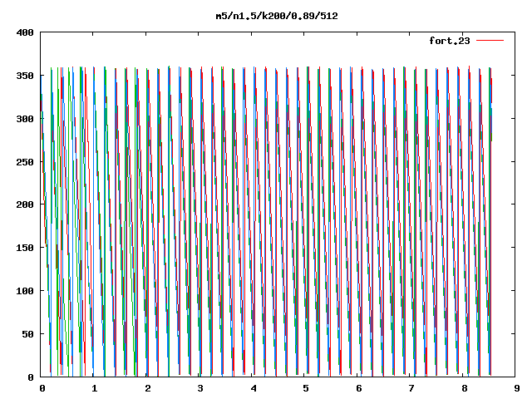The image size is (532, 399).
Task: Click the y-axis label 350
Action: pos(25,76)
